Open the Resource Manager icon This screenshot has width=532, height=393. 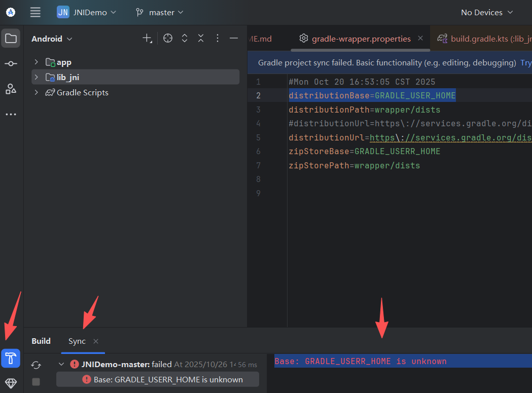point(11,89)
